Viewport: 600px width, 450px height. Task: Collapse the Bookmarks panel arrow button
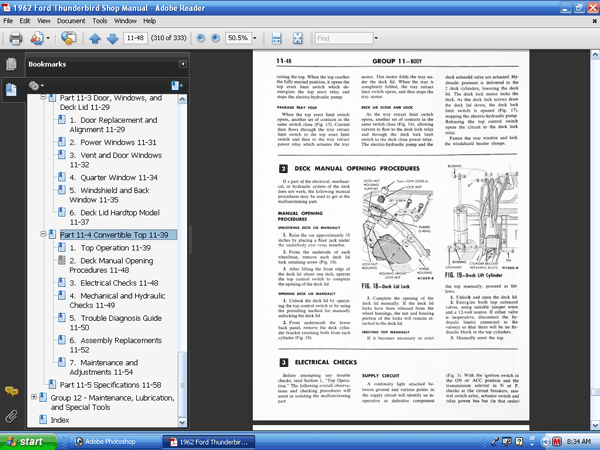183,64
